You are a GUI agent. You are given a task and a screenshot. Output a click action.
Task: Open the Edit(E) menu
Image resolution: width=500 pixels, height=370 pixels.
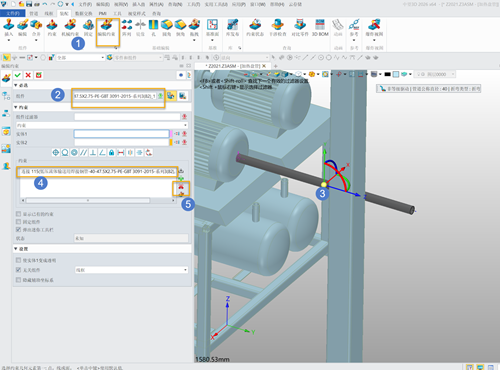(103, 4)
